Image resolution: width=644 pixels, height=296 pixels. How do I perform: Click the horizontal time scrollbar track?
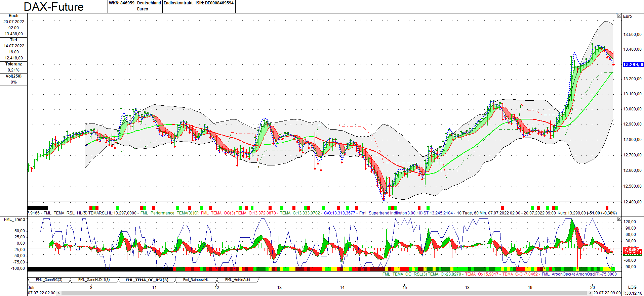pos(325,293)
